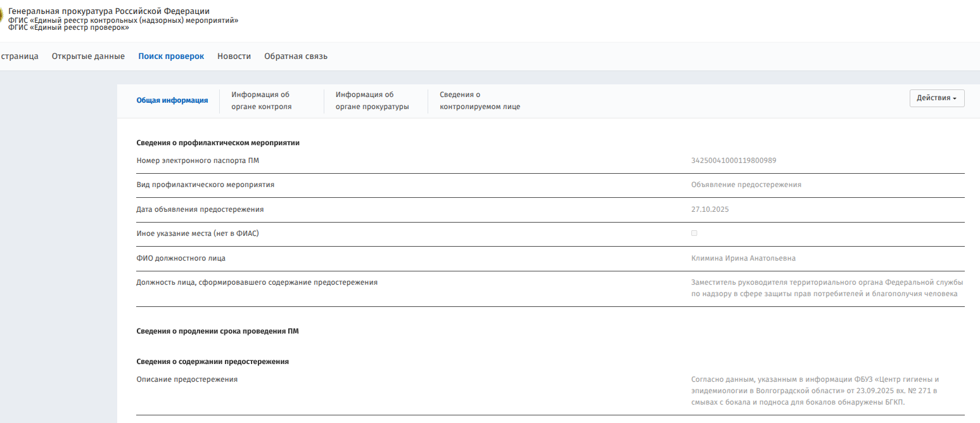This screenshot has width=980, height=423.
Task: Click the Генеральная прокуратура Российской Федерации title
Action: click(108, 11)
